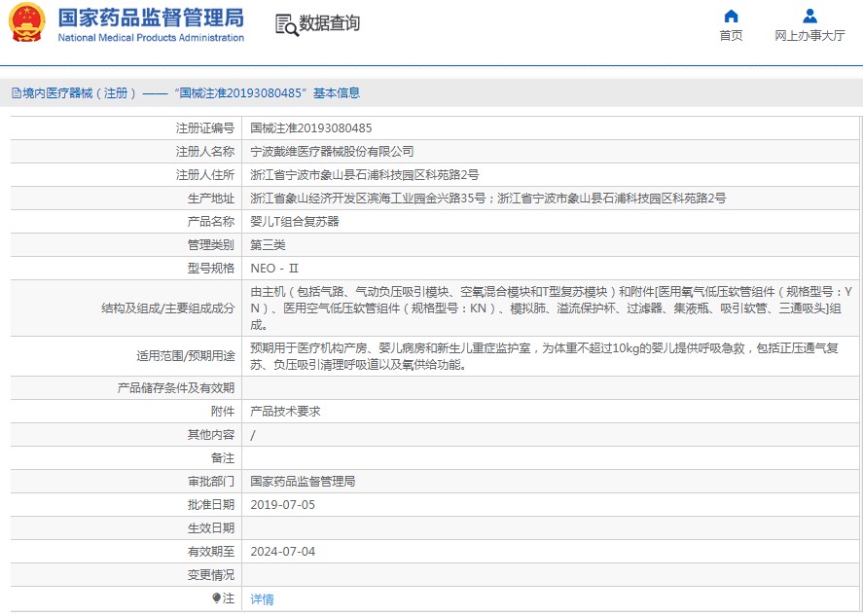The height and width of the screenshot is (616, 863).
Task: Select the 其他内容 slash value
Action: pos(253,435)
